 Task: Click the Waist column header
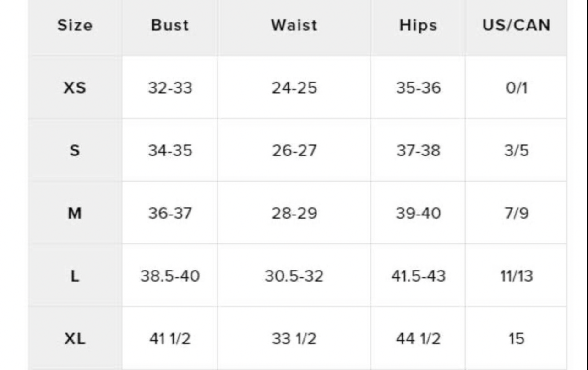[x=294, y=25]
